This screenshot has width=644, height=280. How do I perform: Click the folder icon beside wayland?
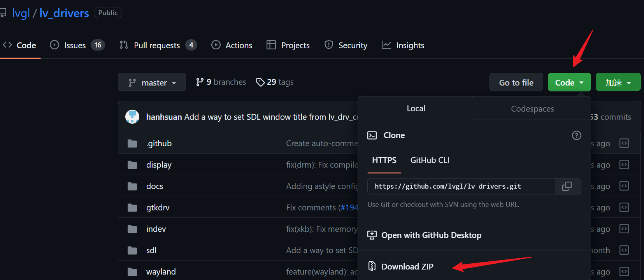(x=132, y=272)
